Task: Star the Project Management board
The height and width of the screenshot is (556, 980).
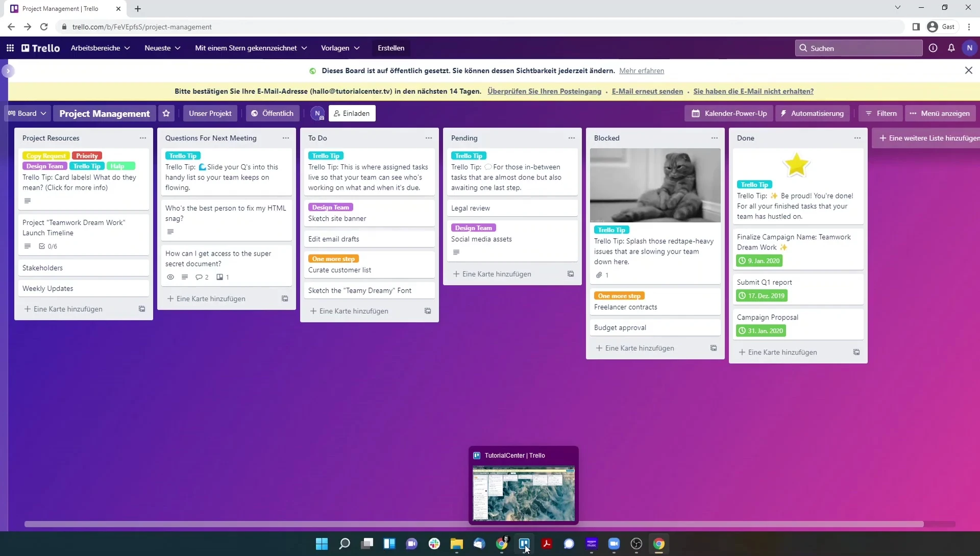Action: tap(166, 113)
